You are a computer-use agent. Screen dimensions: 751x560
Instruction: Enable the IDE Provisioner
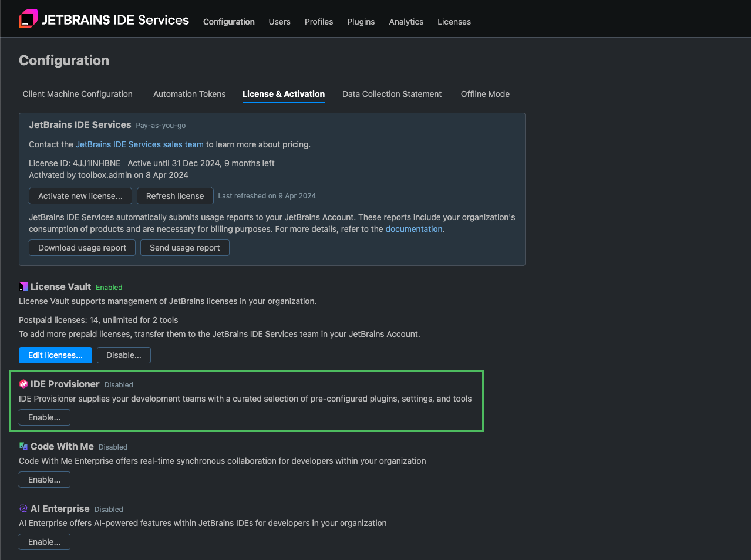tap(45, 417)
